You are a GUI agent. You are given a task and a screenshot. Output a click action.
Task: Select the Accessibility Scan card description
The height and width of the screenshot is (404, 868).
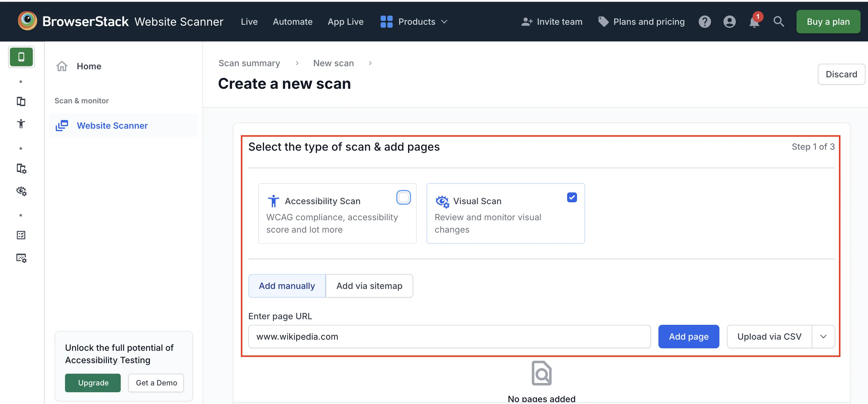[332, 223]
